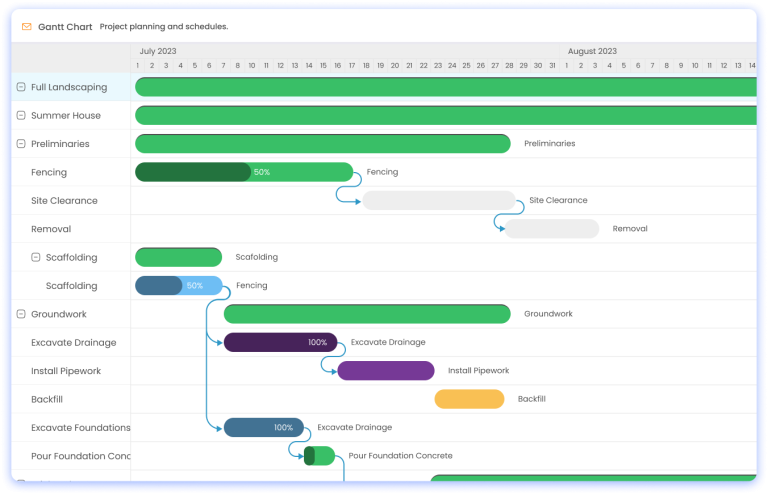Click the Groundwork summary bar

(367, 314)
